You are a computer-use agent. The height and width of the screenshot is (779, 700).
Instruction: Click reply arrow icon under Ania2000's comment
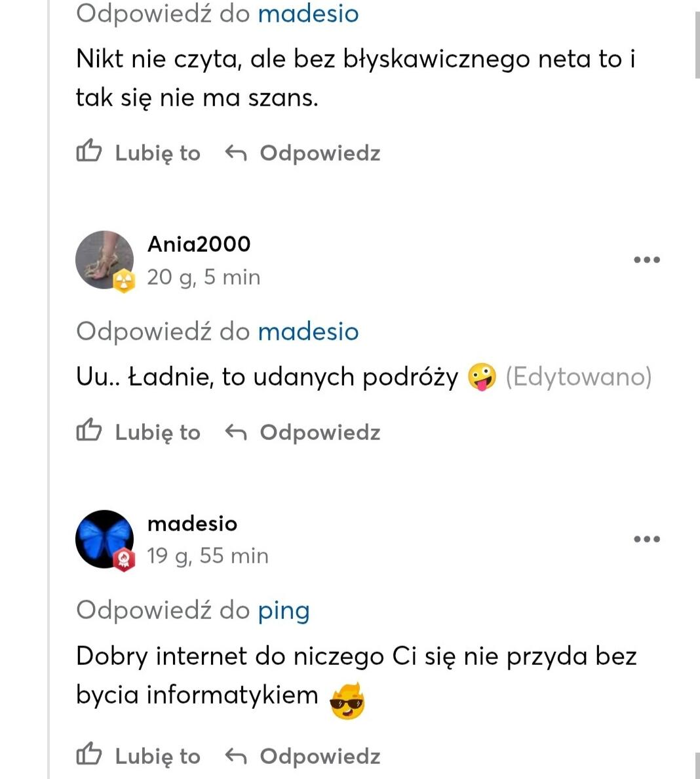click(x=235, y=432)
